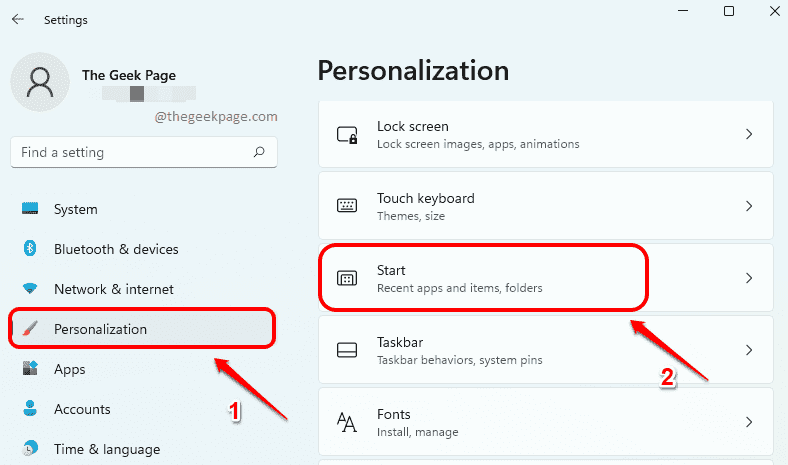Click the Fonts AA icon
The width and height of the screenshot is (788, 465).
347,422
